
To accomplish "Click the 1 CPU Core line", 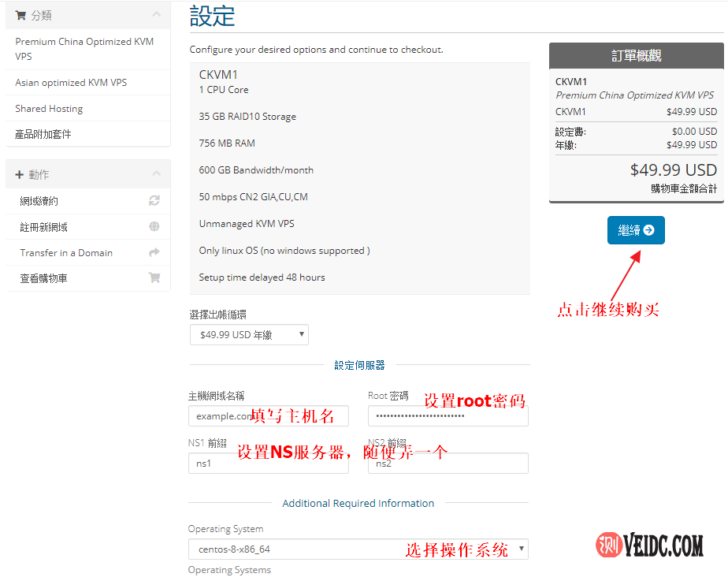I will point(224,90).
